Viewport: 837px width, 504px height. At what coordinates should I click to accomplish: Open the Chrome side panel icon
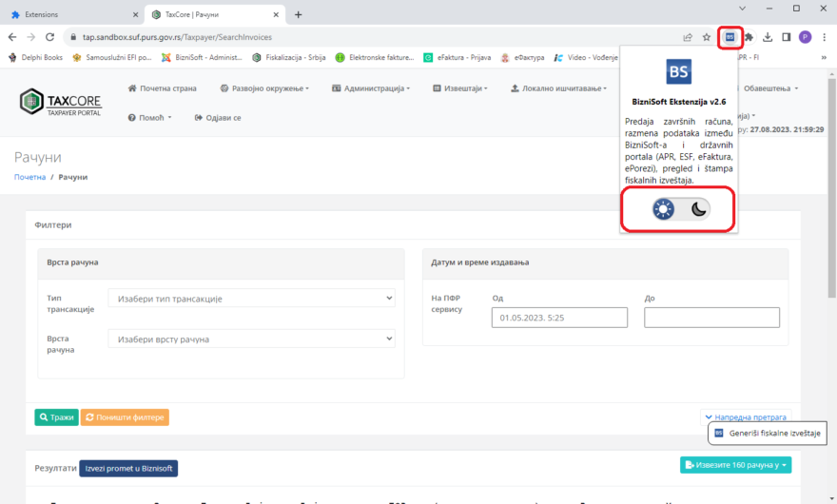787,37
